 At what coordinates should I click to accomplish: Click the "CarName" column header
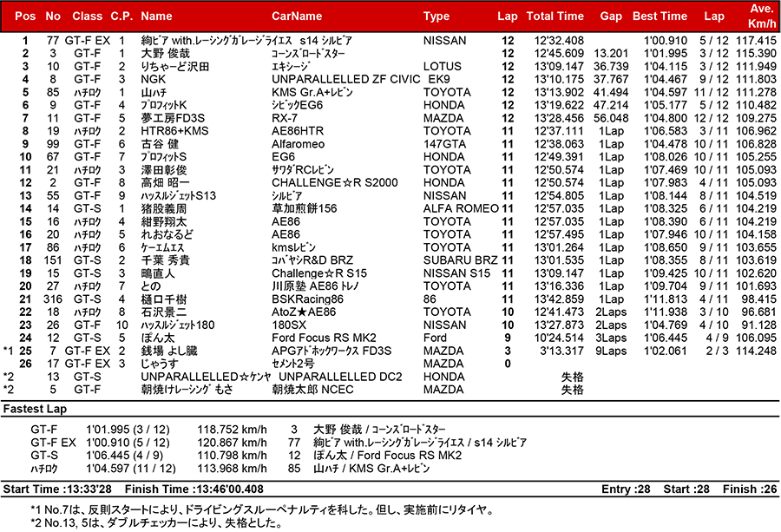[x=297, y=16]
